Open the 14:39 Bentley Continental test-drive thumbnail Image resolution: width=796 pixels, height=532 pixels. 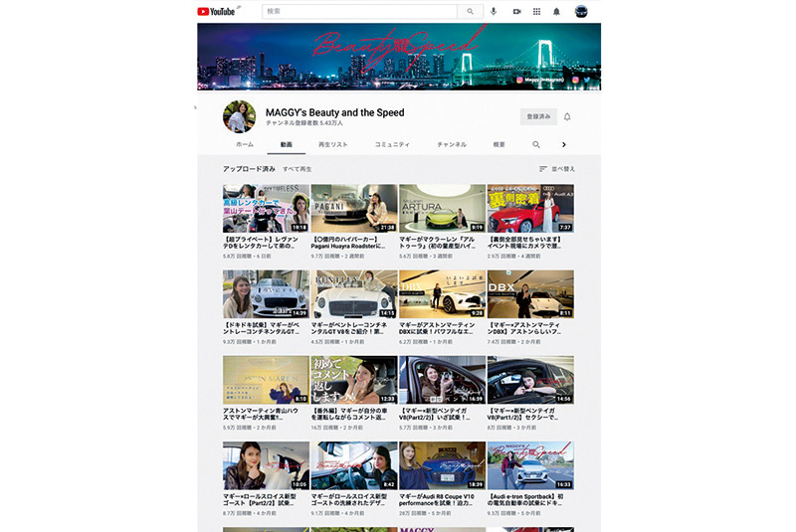tap(266, 294)
